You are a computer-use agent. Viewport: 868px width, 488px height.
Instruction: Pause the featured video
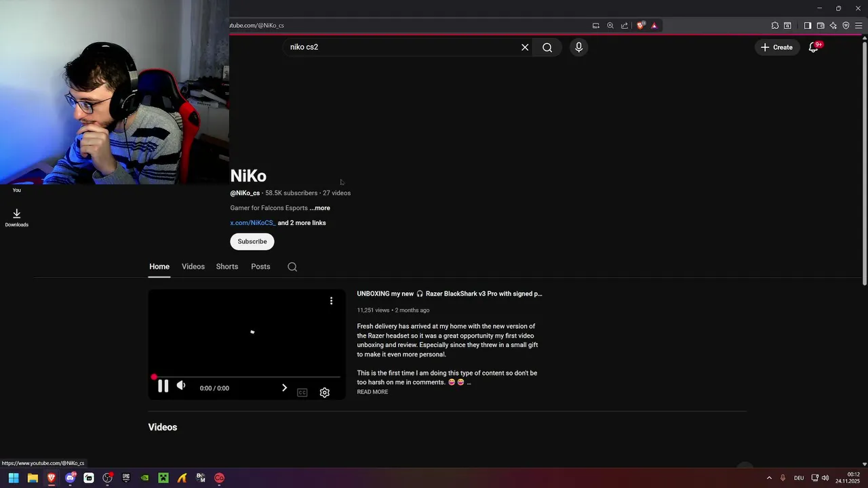tap(163, 386)
